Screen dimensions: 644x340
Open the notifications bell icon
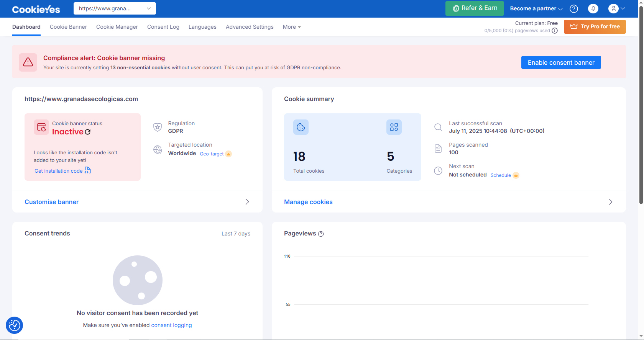[x=593, y=9]
